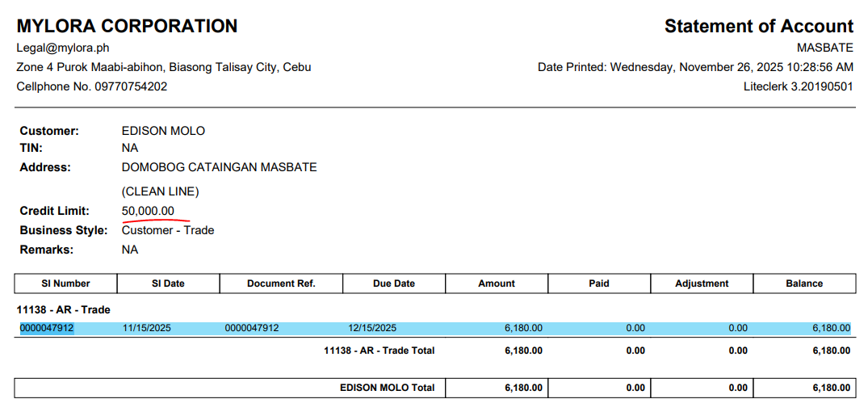This screenshot has height=420, width=868.
Task: Click the Due Date column header
Action: 394,283
